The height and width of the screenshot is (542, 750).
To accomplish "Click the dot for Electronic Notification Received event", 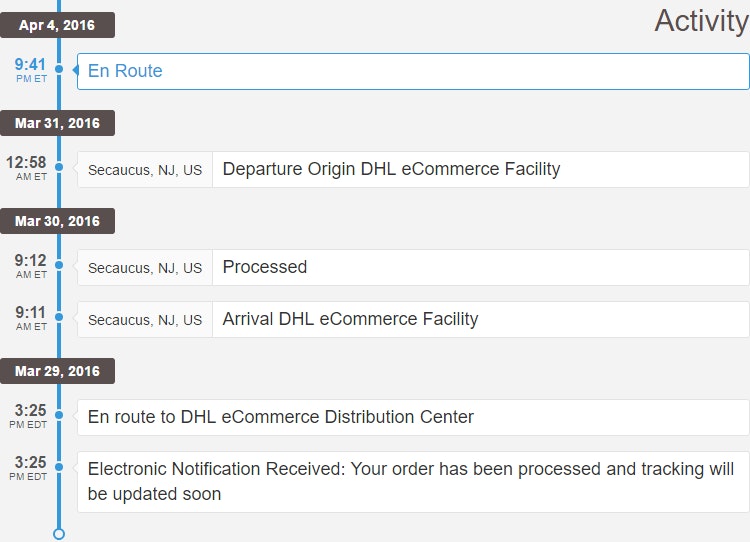I will (x=59, y=468).
